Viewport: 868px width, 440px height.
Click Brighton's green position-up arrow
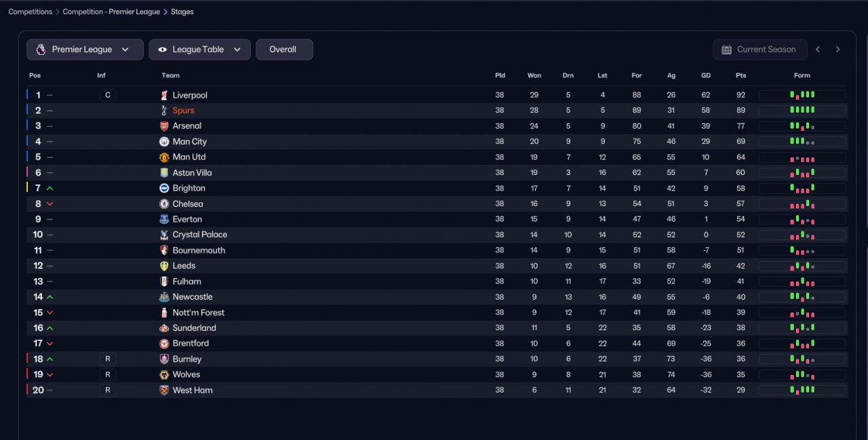[x=50, y=188]
